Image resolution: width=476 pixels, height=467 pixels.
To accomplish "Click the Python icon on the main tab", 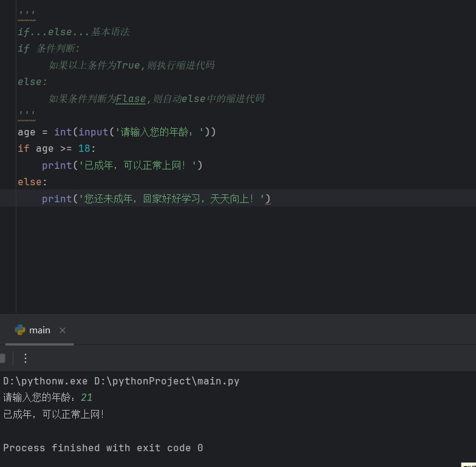I will click(20, 330).
